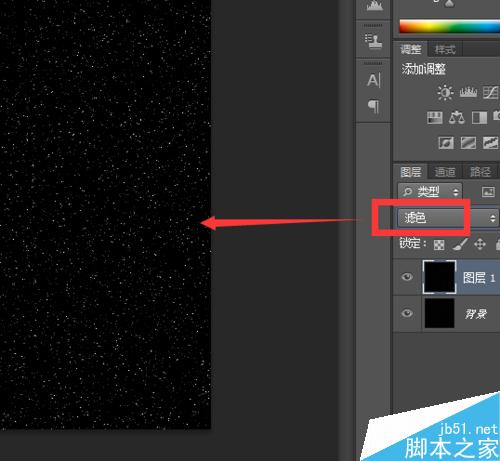The image size is (500, 461).
Task: Add a Color Balance adjustment
Action: tap(457, 117)
